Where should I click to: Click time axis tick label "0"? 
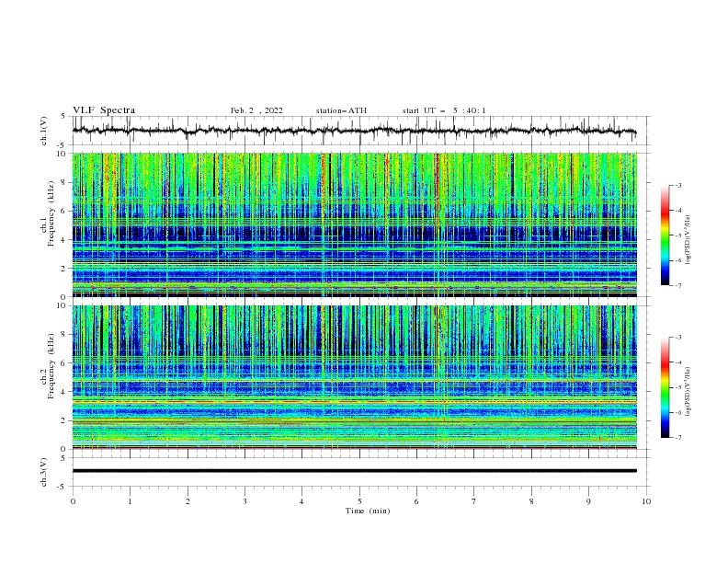pos(73,501)
